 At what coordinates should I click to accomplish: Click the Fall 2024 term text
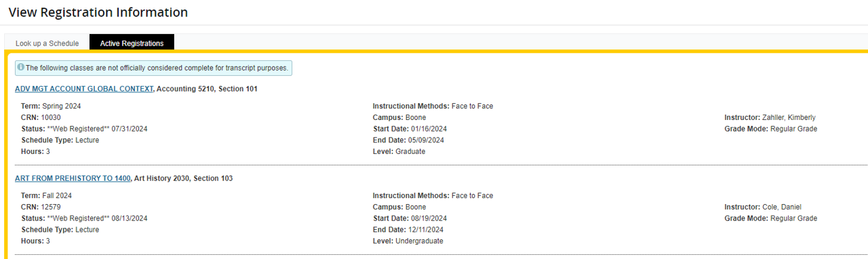(57, 195)
